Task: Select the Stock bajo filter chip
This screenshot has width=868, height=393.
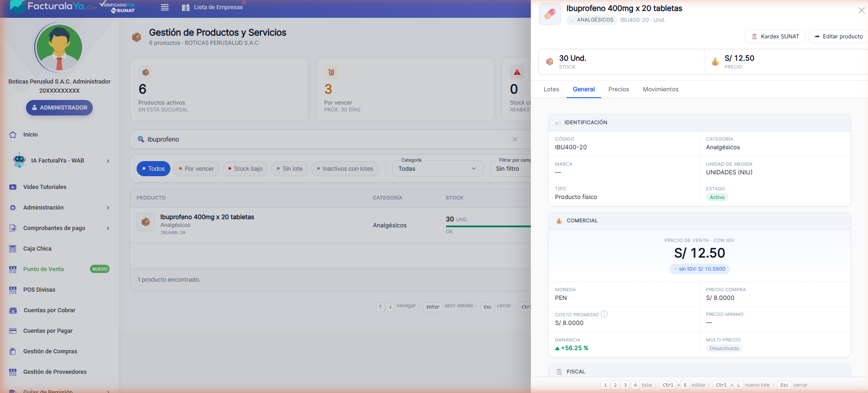Action: (x=245, y=169)
